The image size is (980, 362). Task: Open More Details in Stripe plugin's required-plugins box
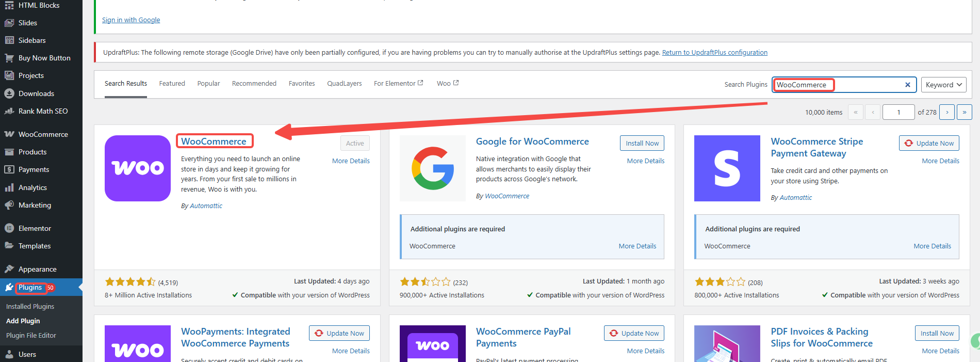[x=933, y=246]
